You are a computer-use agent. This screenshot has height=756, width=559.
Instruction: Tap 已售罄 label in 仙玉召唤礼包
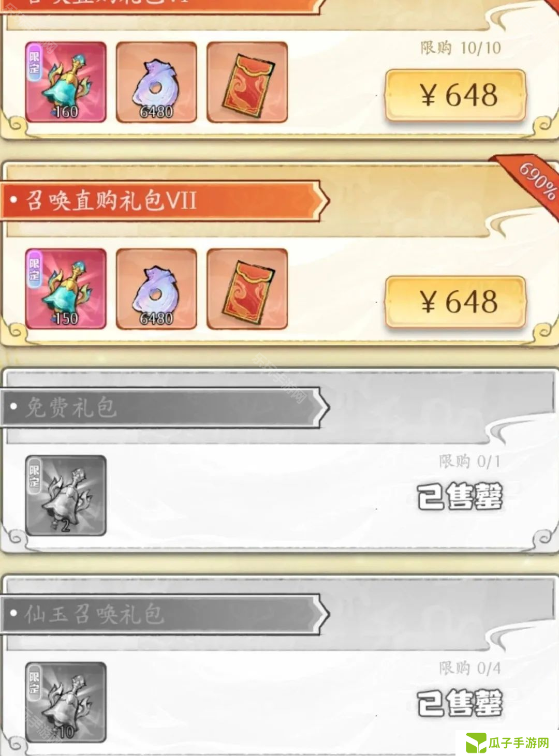(x=460, y=703)
